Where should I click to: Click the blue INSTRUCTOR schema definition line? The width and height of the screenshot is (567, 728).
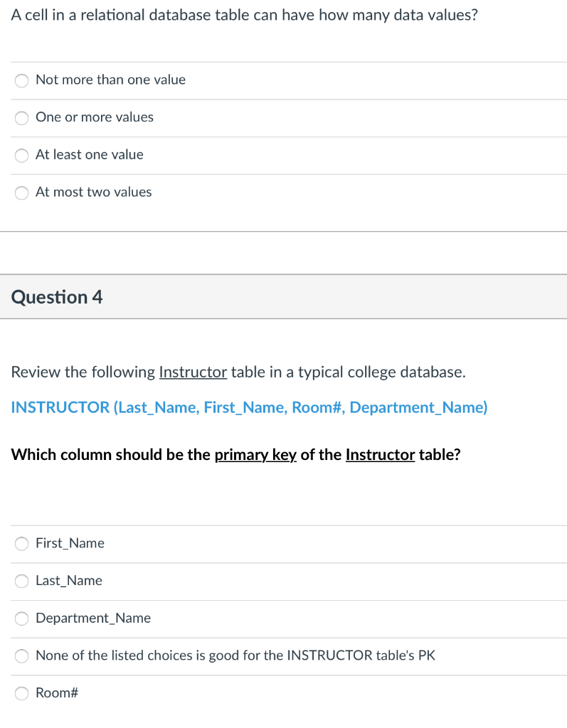[249, 407]
